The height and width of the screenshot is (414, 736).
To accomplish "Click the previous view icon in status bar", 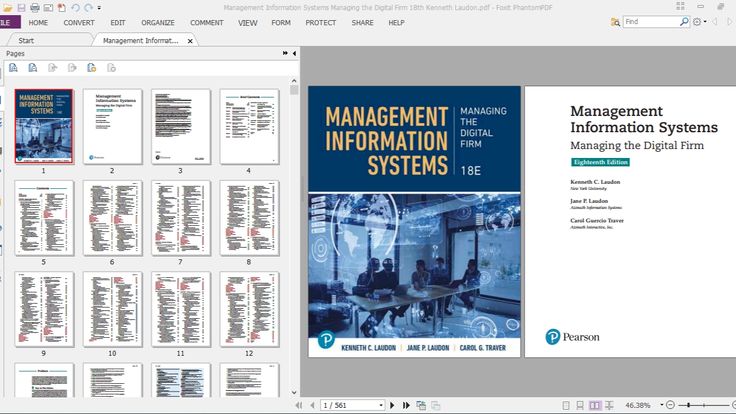I will tap(421, 405).
